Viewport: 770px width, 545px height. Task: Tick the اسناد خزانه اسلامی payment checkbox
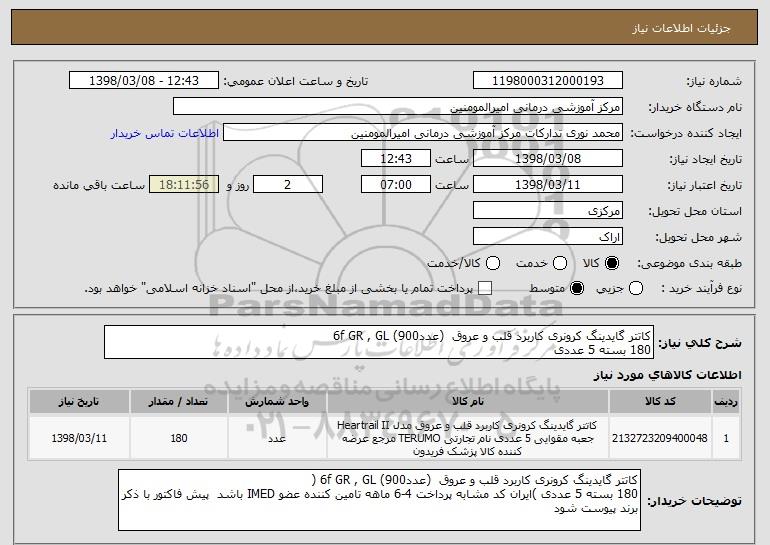(x=485, y=289)
